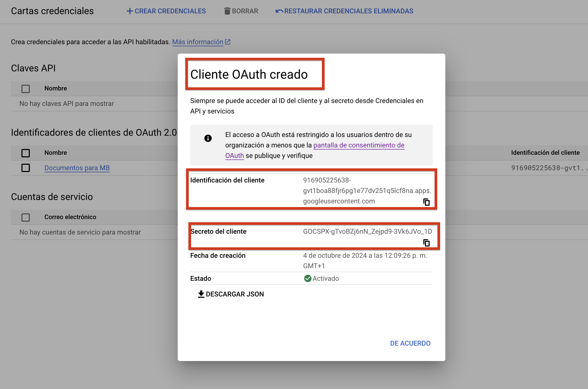Click RESTAURAR CREDENCIALES ELIMINADAS in the toolbar

348,11
